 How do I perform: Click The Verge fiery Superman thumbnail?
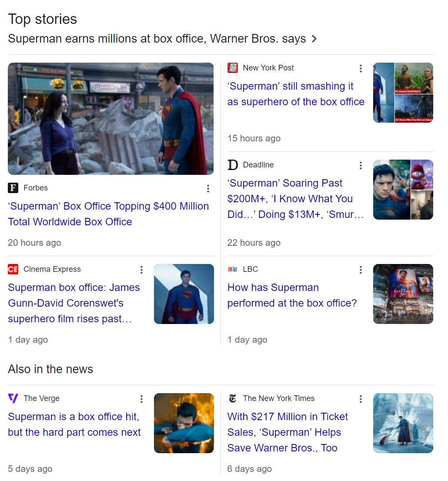184,423
